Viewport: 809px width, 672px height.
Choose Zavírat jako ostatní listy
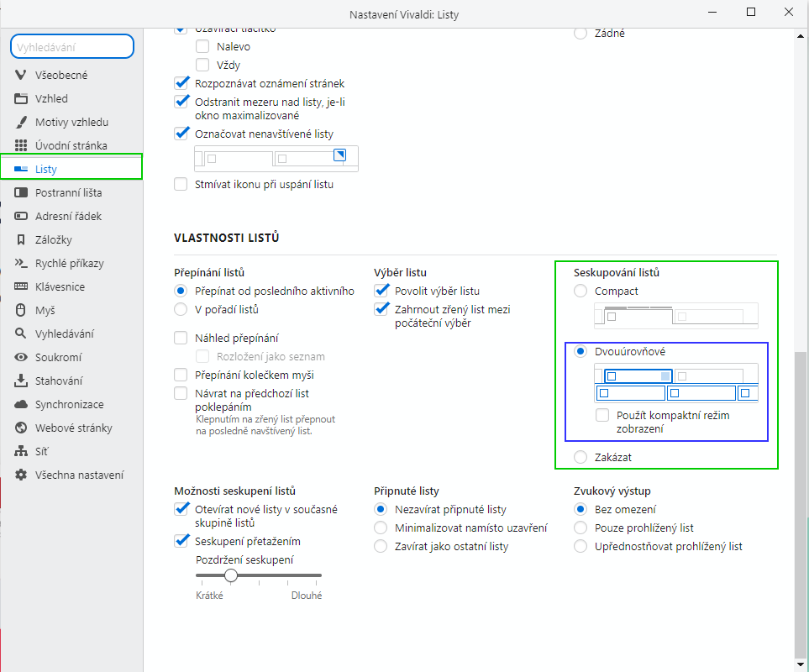pos(381,546)
